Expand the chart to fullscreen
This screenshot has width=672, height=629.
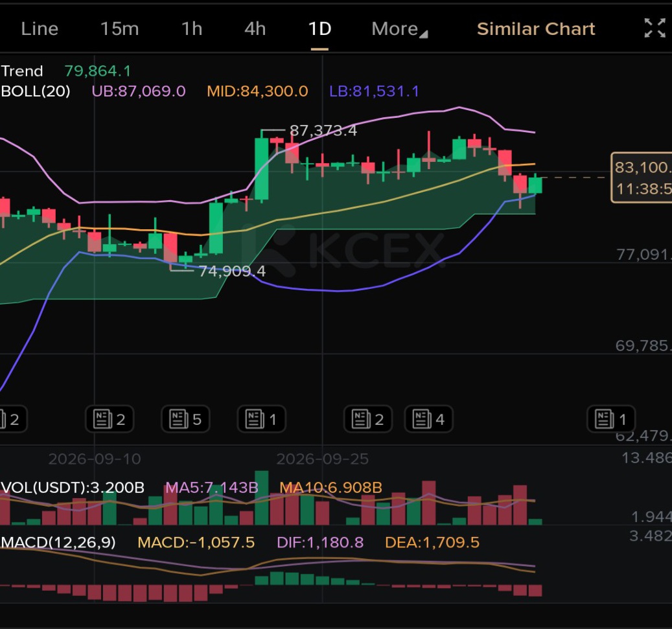[655, 29]
